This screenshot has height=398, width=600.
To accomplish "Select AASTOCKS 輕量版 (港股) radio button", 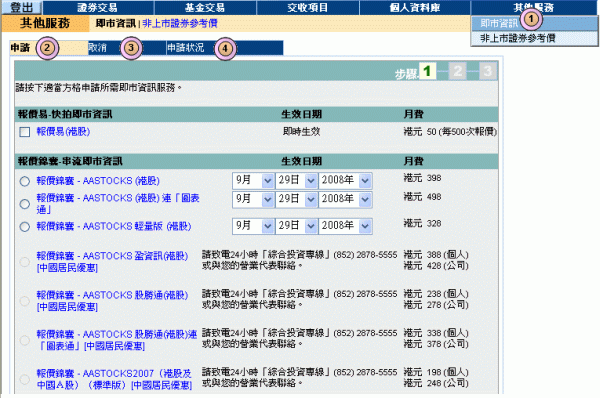I will (25, 227).
